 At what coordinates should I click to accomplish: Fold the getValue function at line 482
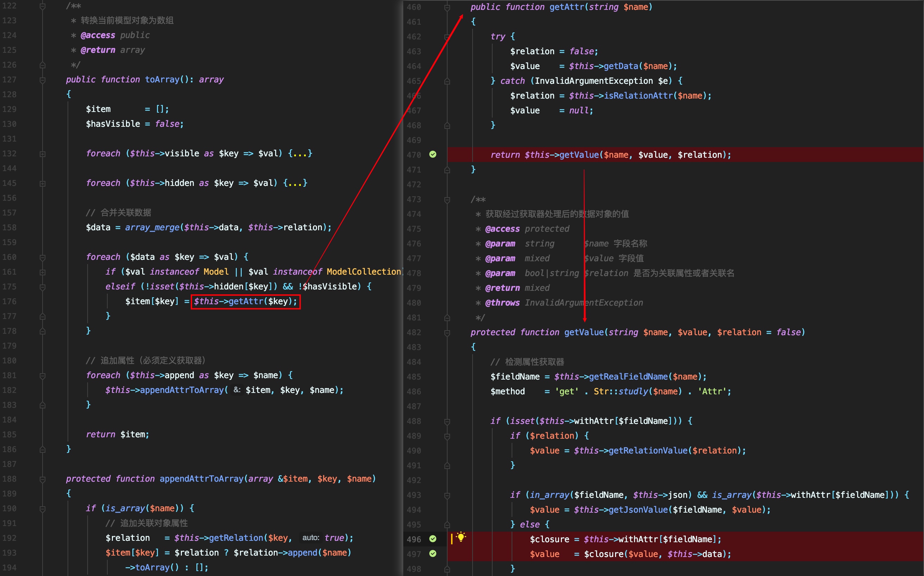[x=447, y=333]
